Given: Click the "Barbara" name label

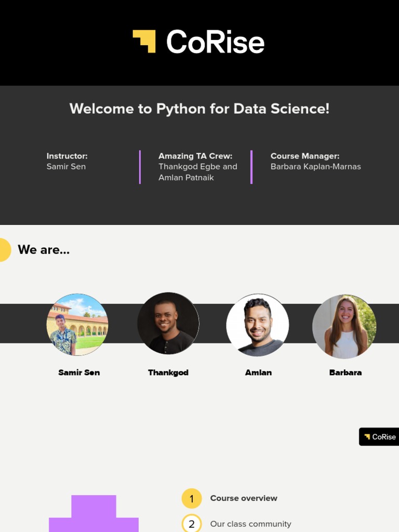Looking at the screenshot, I should click(x=345, y=373).
